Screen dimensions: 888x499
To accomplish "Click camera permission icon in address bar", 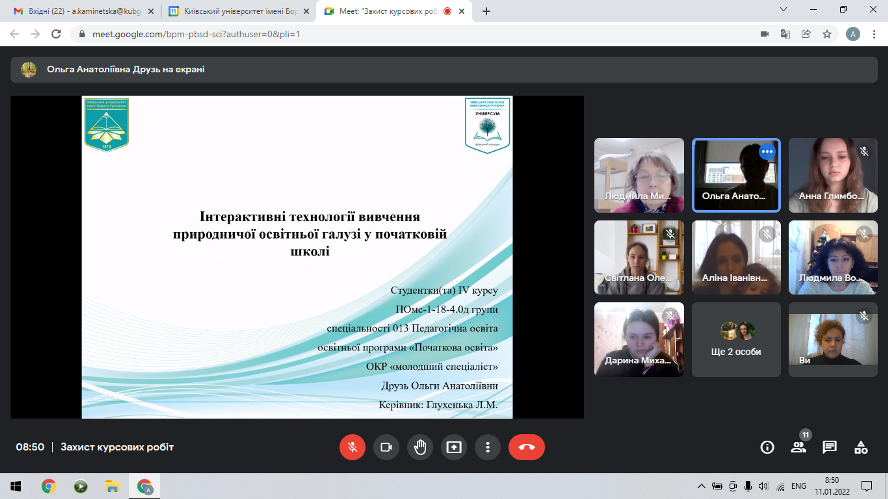I will [x=765, y=34].
